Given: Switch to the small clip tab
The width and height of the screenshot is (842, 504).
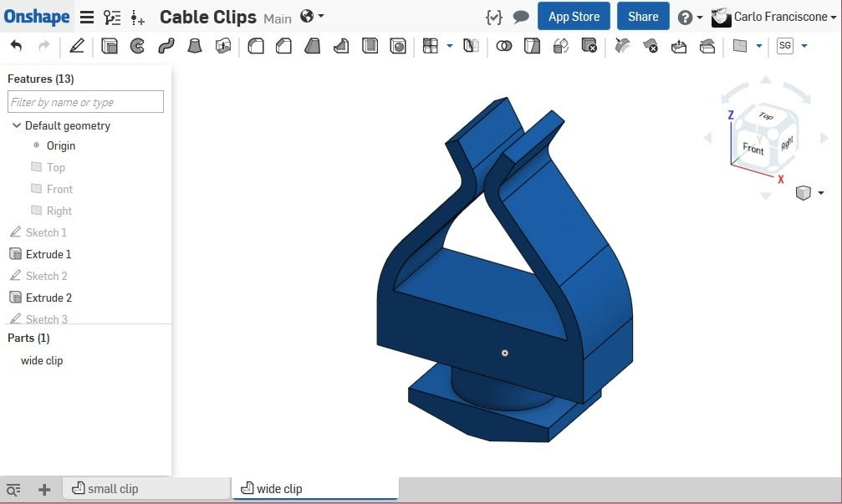Looking at the screenshot, I should [x=113, y=489].
